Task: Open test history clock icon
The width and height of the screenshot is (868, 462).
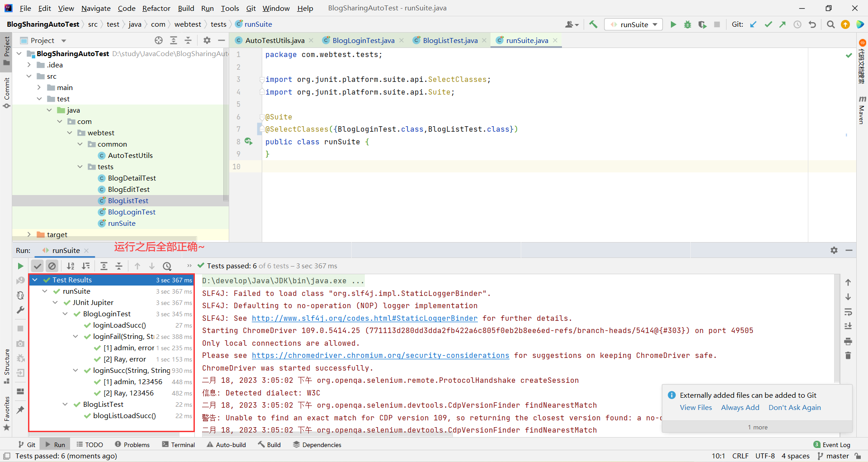Action: pyautogui.click(x=167, y=266)
